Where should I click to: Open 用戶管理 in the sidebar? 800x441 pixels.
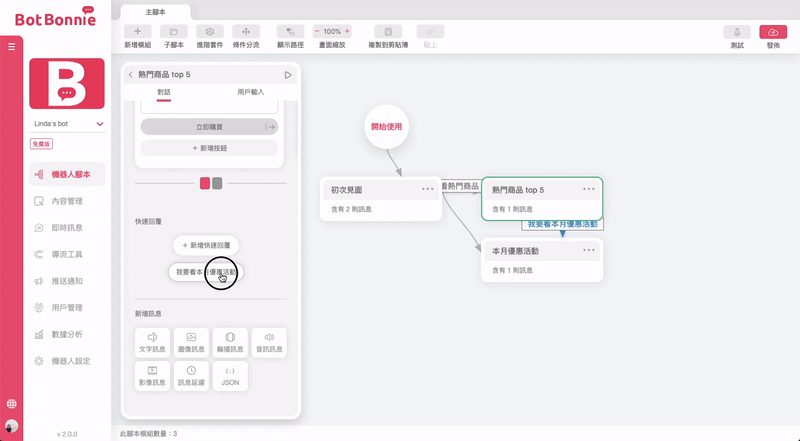pyautogui.click(x=67, y=307)
